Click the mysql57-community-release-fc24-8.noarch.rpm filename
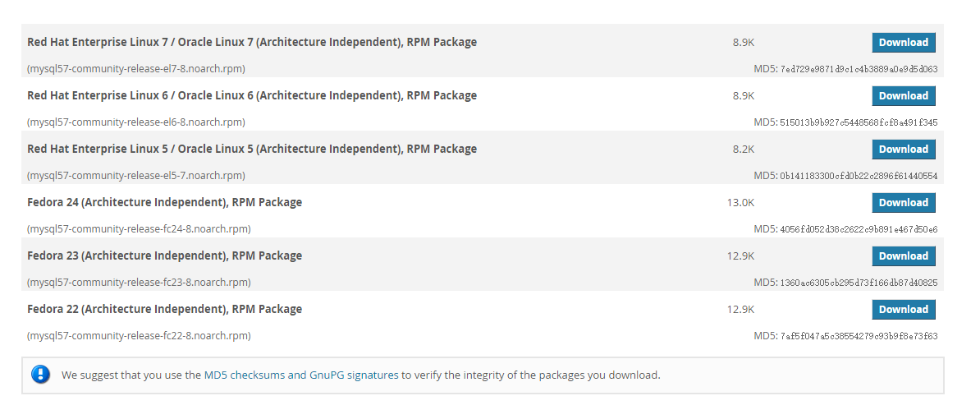Screen dimensions: 980x419 [x=139, y=229]
